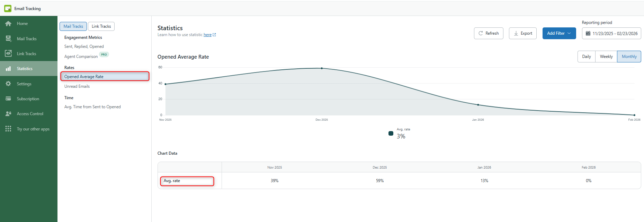Open Unread Emails report
Viewport: 644px width, 222px height.
77,86
